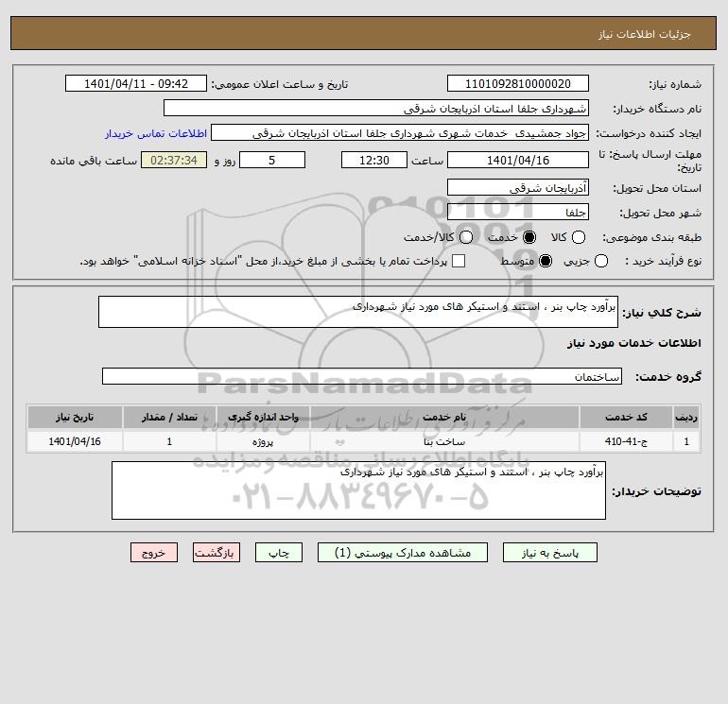Click the 02:37:34 remaining time field

(x=174, y=160)
